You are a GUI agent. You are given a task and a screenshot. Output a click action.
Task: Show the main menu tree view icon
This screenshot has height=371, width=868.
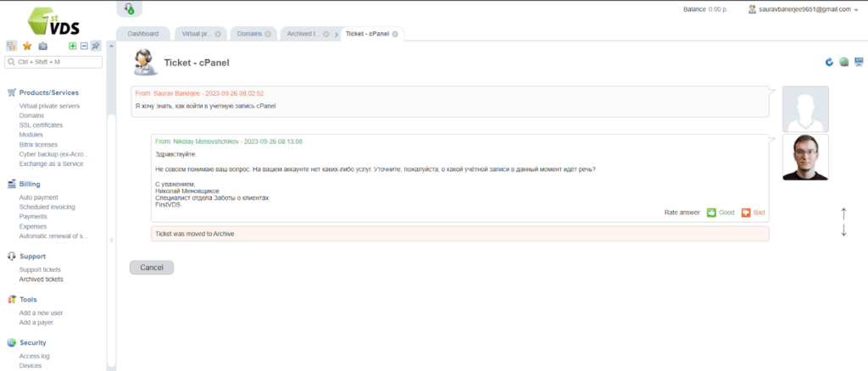pyautogui.click(x=11, y=46)
